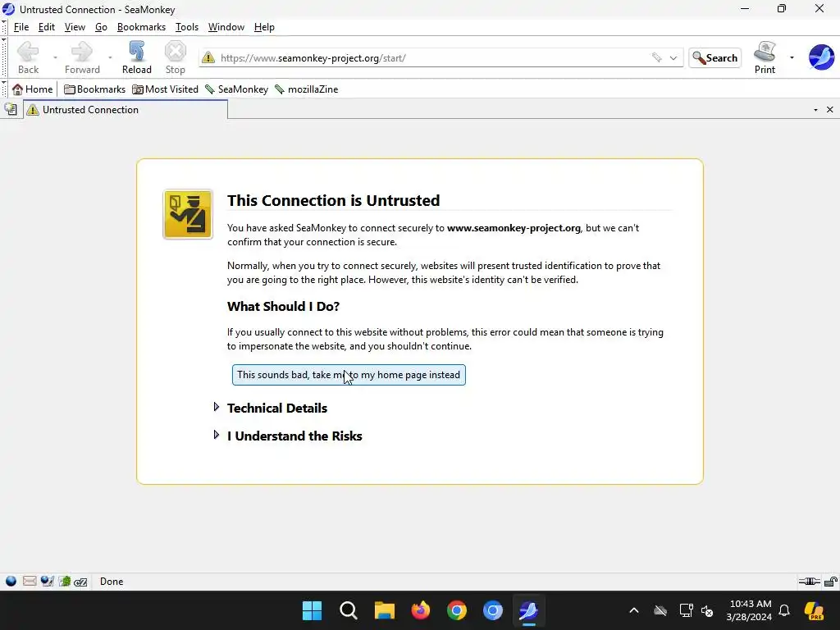Open the Tools menu
Screen dimensions: 840x630
point(187,27)
